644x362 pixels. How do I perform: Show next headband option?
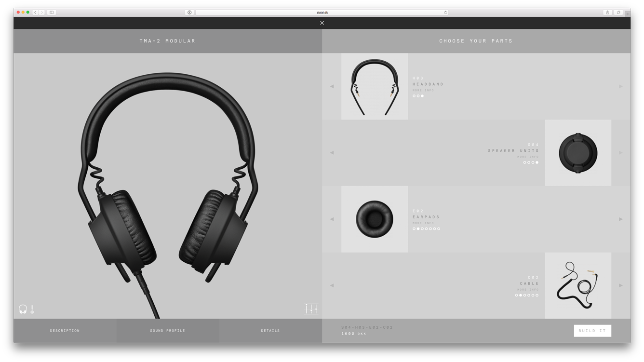pyautogui.click(x=621, y=86)
